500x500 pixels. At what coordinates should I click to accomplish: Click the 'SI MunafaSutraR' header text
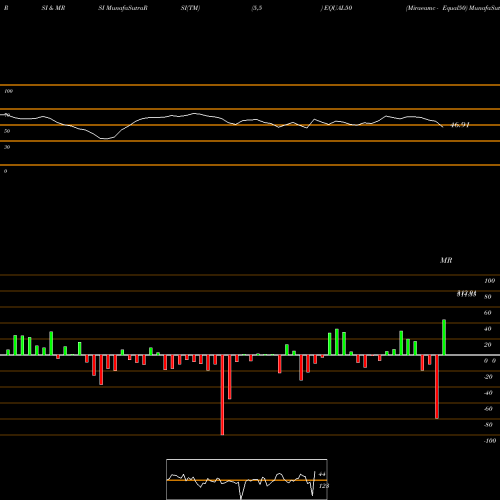coord(123,8)
